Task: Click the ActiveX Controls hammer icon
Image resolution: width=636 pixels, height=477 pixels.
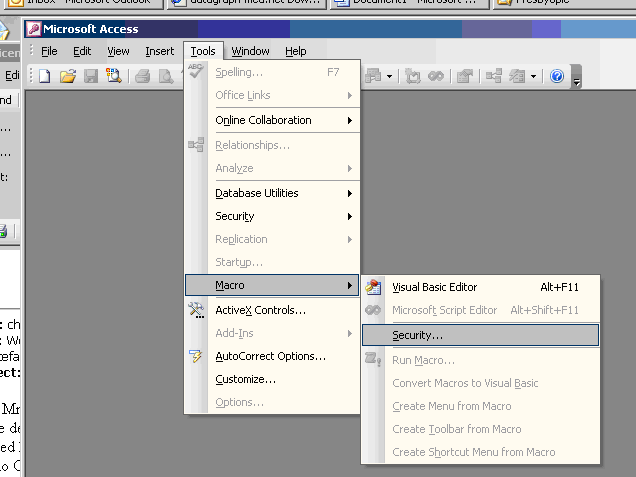Action: (x=196, y=310)
